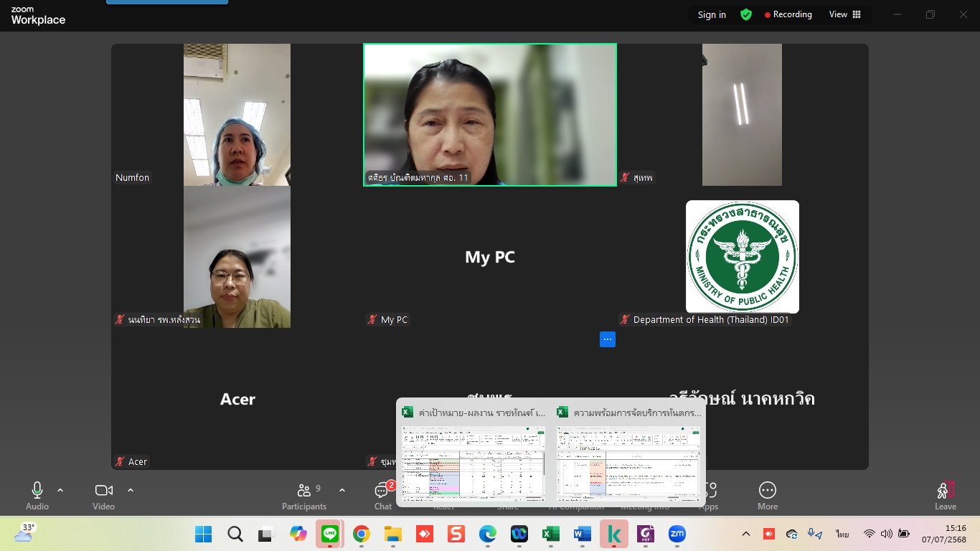This screenshot has height=551, width=980.
Task: Click the More options icon in the toolbar
Action: [767, 496]
